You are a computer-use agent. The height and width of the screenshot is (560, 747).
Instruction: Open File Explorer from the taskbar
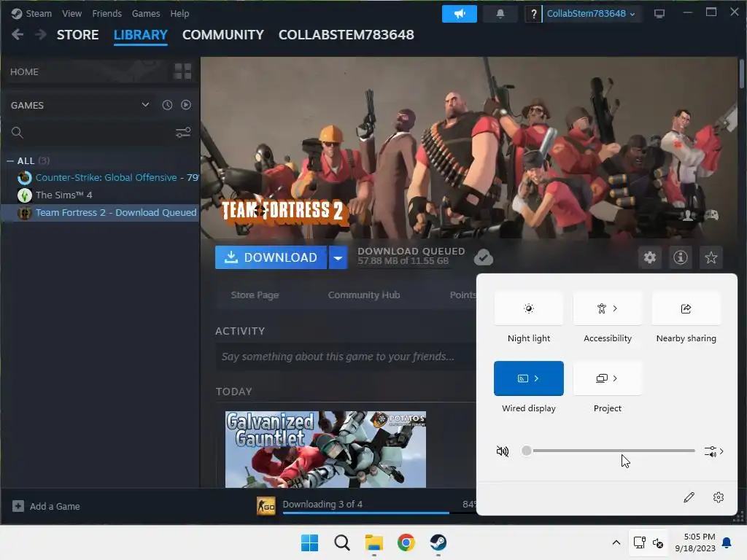click(x=374, y=542)
